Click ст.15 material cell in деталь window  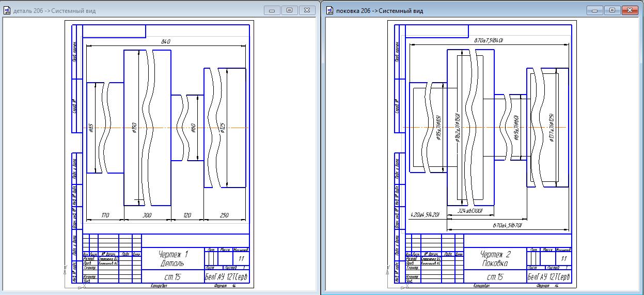point(172,277)
